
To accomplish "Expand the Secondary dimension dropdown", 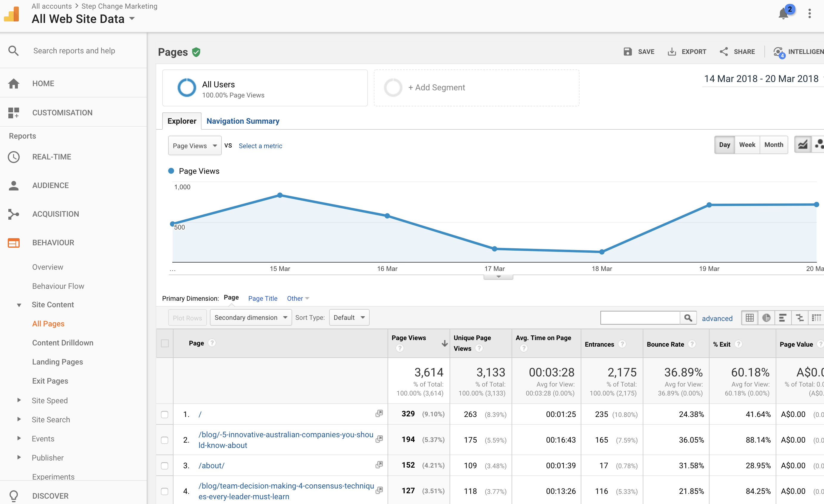I will click(250, 318).
